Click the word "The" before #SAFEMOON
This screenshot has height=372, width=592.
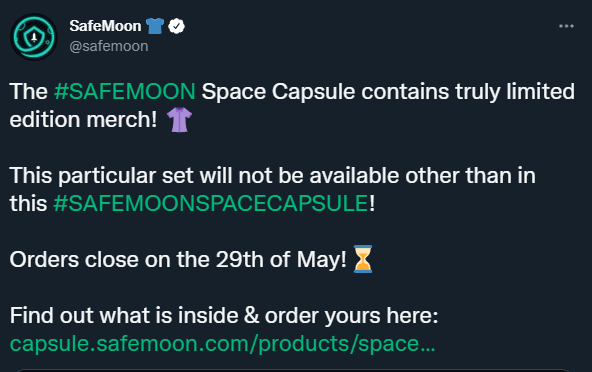pyautogui.click(x=29, y=92)
